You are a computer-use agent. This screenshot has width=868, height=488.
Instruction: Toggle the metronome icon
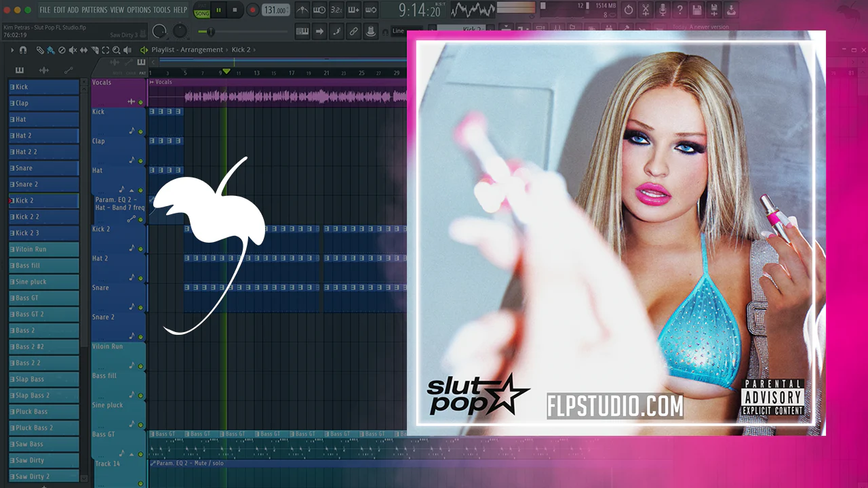[302, 10]
